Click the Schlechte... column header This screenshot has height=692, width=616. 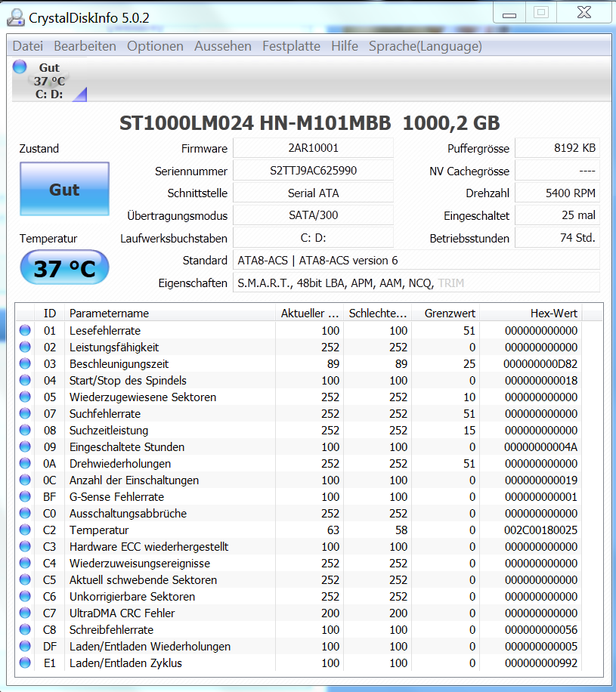[x=378, y=314]
